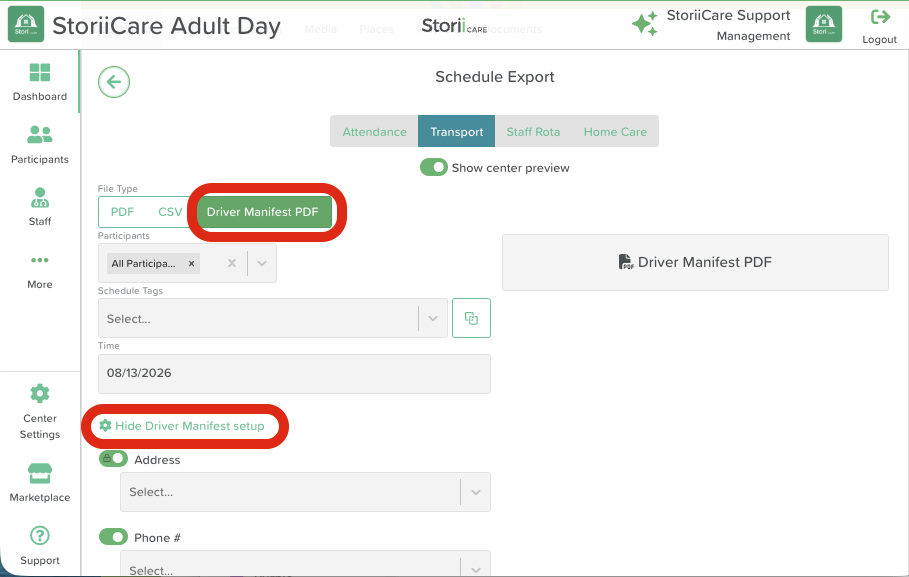The image size is (909, 577).
Task: Go back using the circled arrow
Action: [x=114, y=82]
